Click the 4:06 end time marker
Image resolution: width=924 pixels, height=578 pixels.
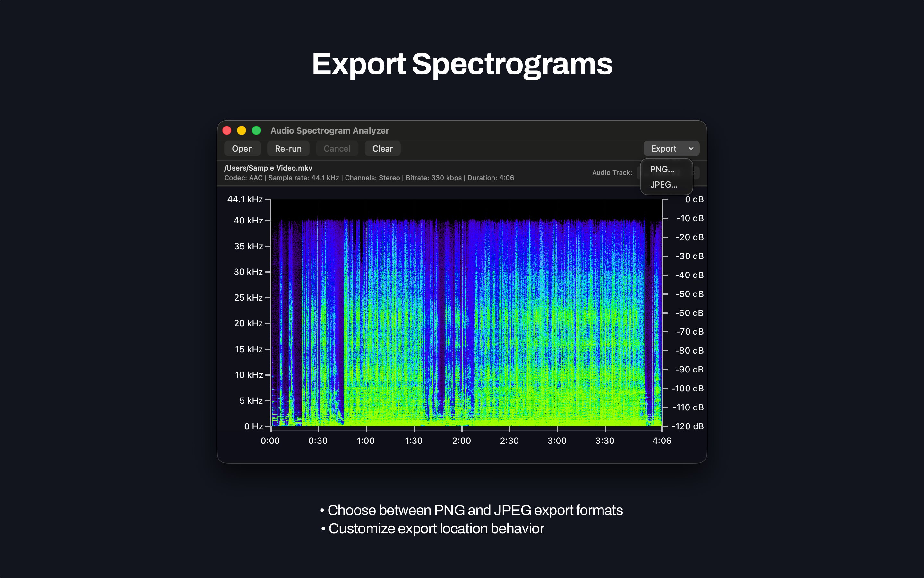(x=662, y=441)
